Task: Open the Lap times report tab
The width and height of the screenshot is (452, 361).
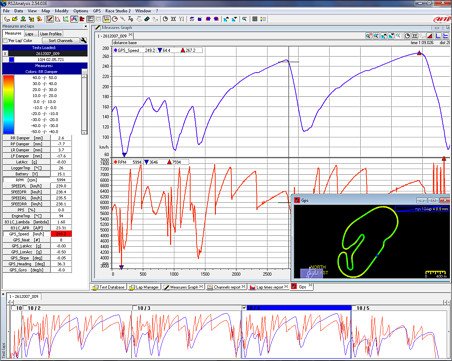Action: point(269,287)
